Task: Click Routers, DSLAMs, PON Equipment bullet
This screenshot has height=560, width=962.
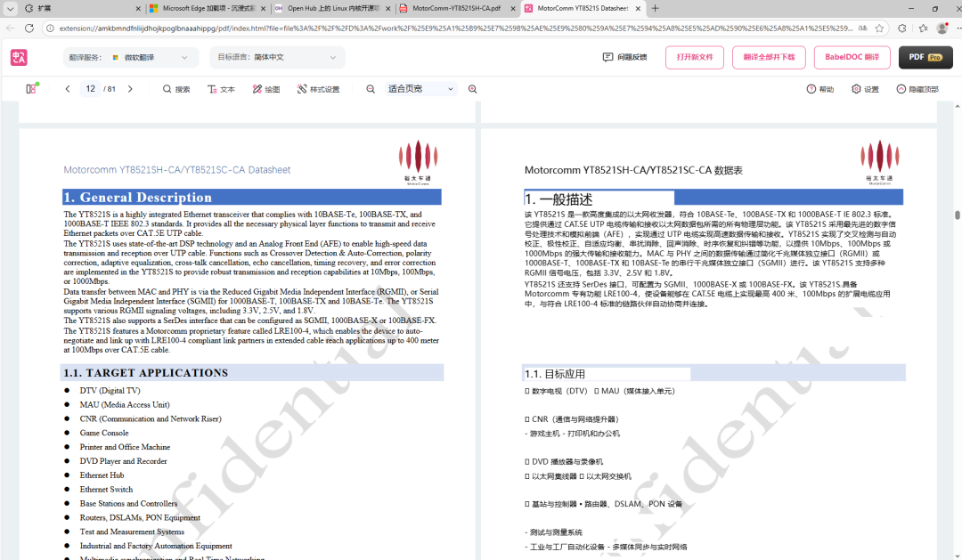Action: pos(140,517)
